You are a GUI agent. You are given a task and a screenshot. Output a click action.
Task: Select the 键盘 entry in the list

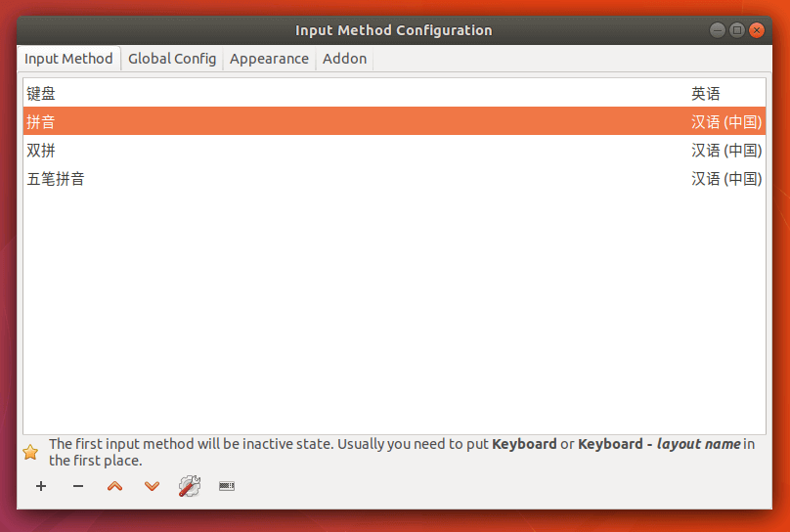(42, 94)
